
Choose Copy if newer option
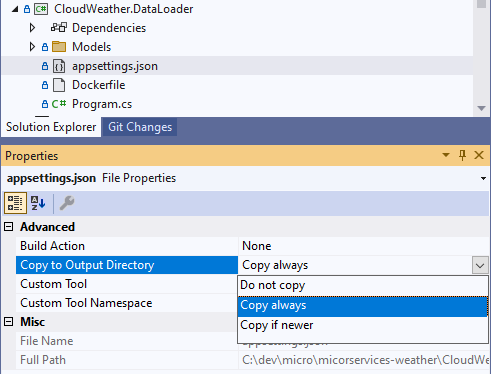pos(362,325)
